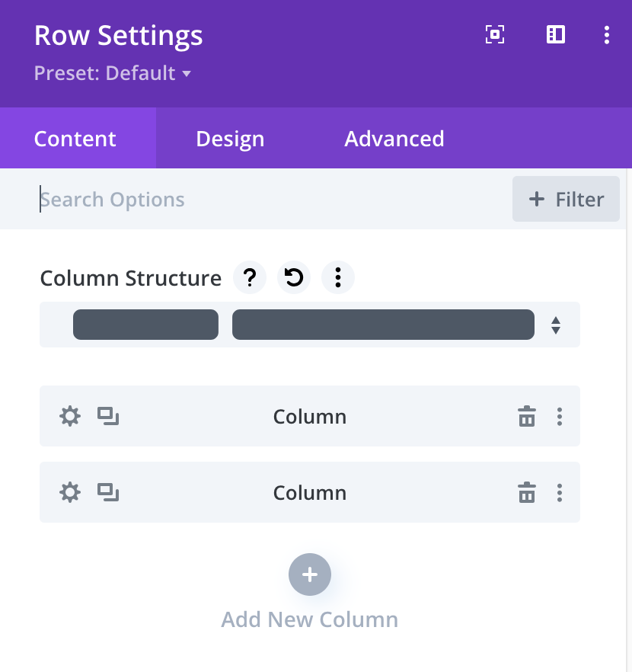Delete the first Column

(x=527, y=417)
